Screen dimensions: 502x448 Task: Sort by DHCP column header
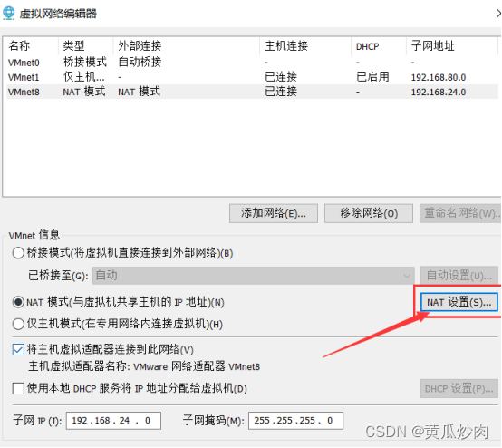367,47
